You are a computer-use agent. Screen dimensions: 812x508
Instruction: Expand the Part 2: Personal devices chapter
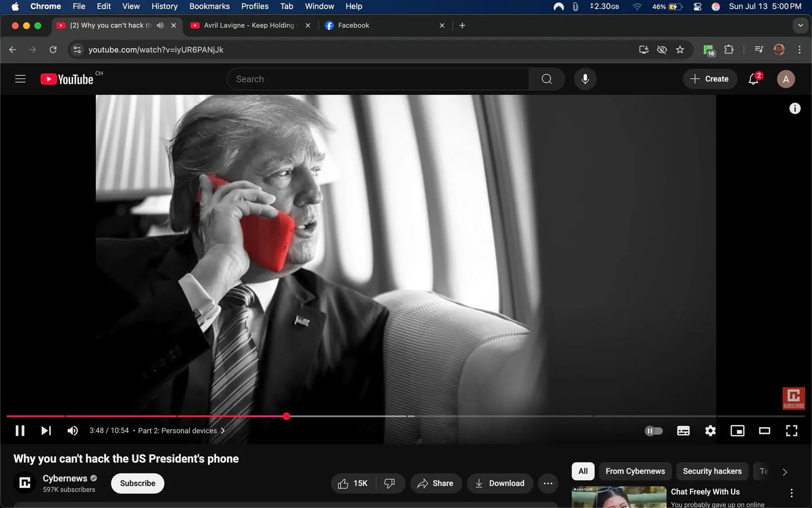point(181,431)
